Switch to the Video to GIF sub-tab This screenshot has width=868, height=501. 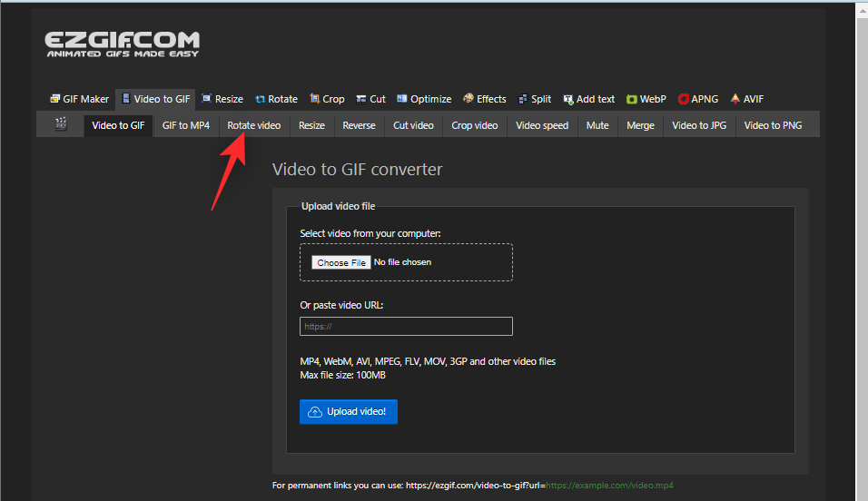click(x=118, y=125)
